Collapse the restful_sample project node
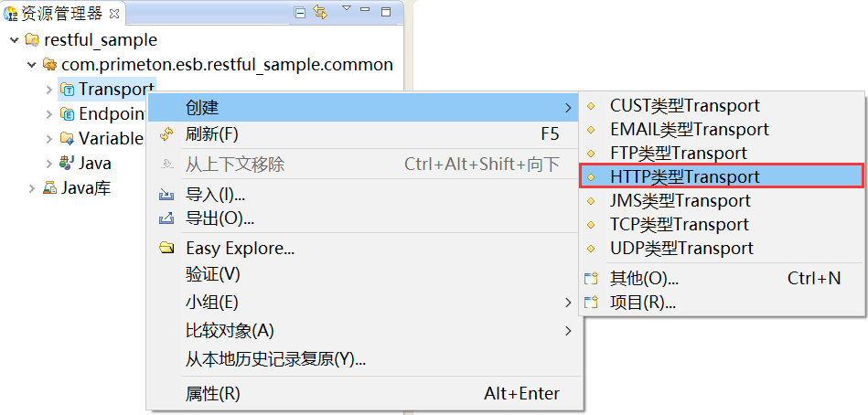This screenshot has width=868, height=415. pos(15,40)
